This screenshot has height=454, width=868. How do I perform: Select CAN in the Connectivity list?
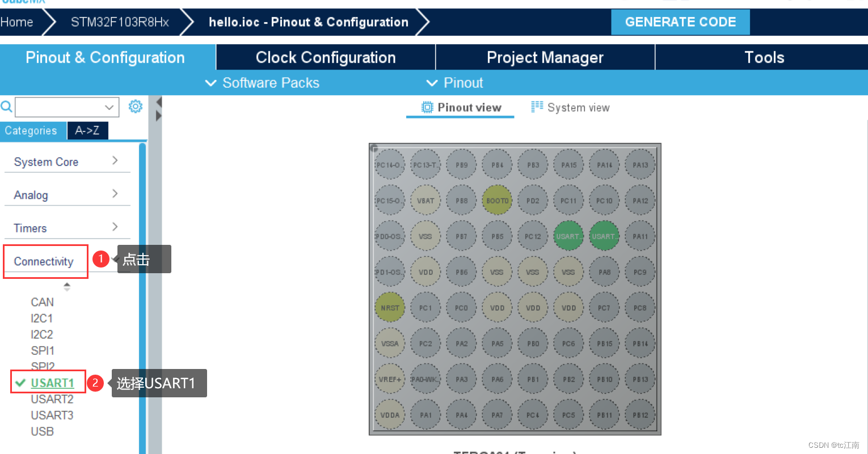coord(43,302)
